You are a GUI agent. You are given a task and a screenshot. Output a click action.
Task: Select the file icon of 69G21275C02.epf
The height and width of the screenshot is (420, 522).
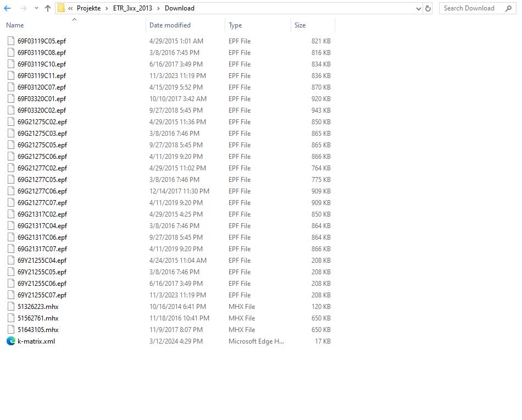click(11, 122)
